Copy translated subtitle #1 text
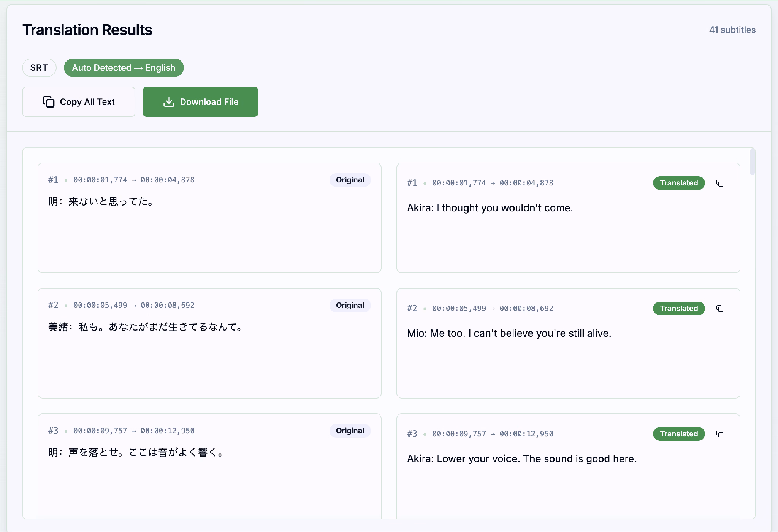 point(719,183)
